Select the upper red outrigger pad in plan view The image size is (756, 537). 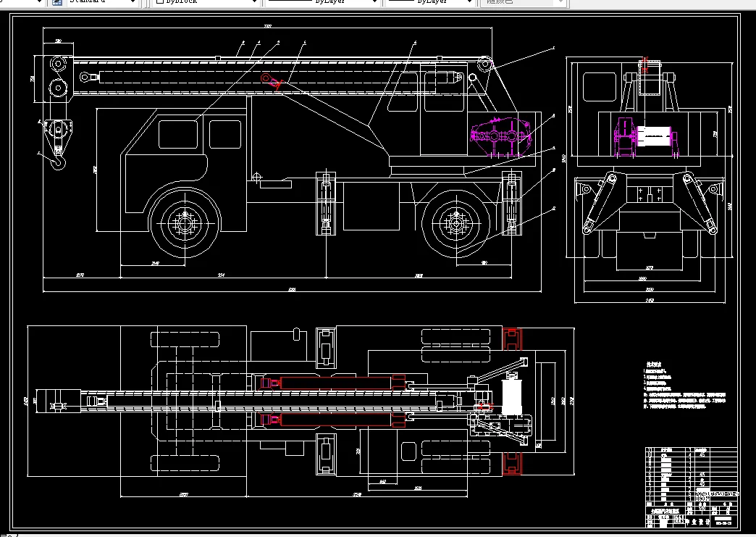(x=511, y=338)
